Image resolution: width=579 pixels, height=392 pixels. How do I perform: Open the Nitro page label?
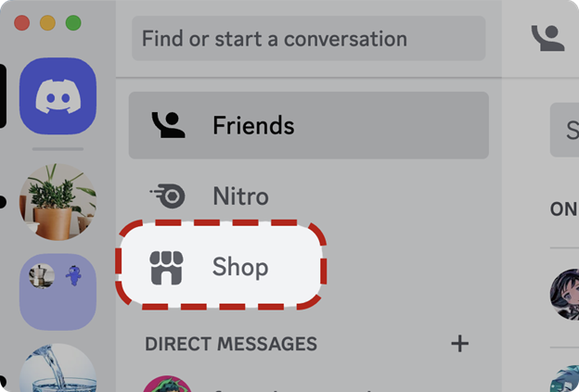(x=240, y=196)
